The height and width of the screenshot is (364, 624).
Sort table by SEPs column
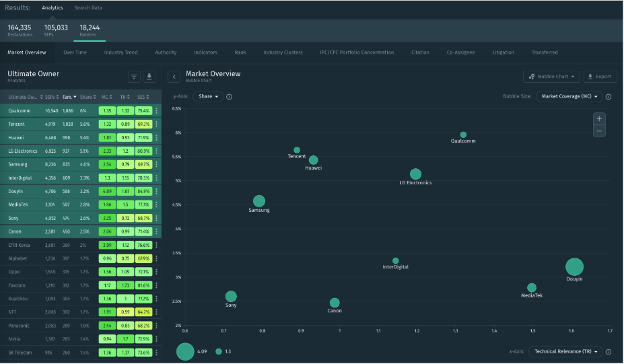(52, 97)
